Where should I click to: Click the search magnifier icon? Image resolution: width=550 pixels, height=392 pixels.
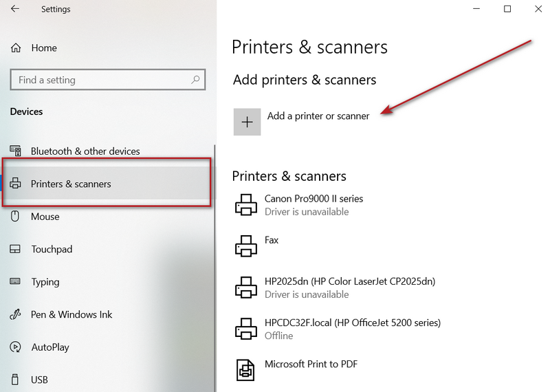pyautogui.click(x=195, y=80)
